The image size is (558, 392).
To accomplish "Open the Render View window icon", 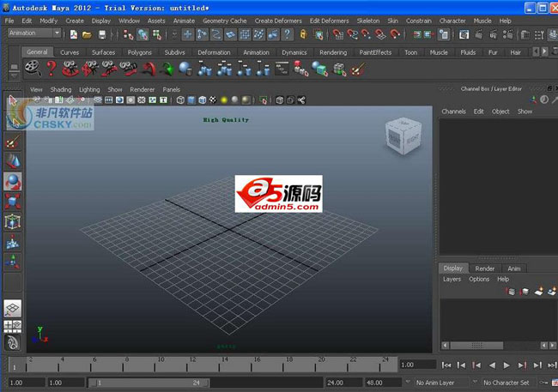I will (x=464, y=34).
